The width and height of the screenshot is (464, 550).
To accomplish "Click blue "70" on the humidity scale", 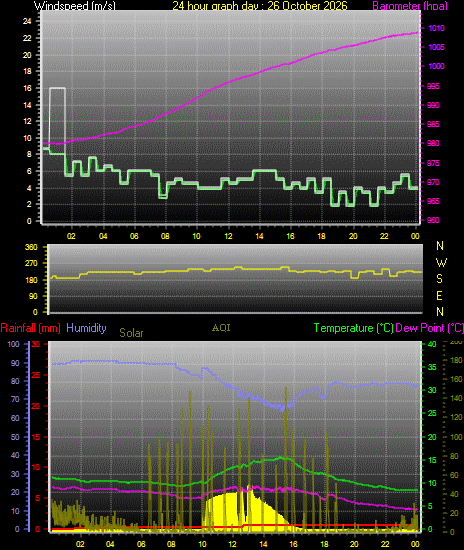I will 15,399.
